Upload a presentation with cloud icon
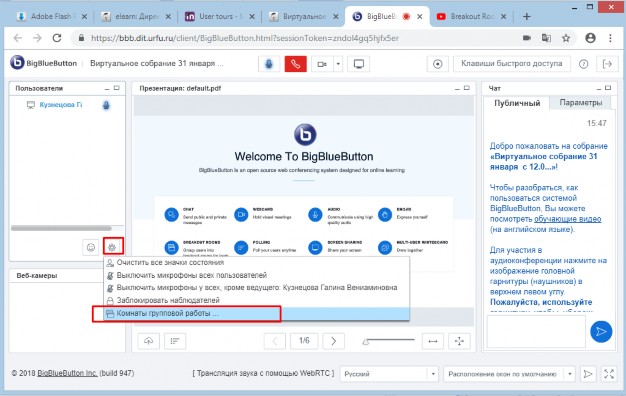Screen dimensions: 626x396 tap(149, 341)
